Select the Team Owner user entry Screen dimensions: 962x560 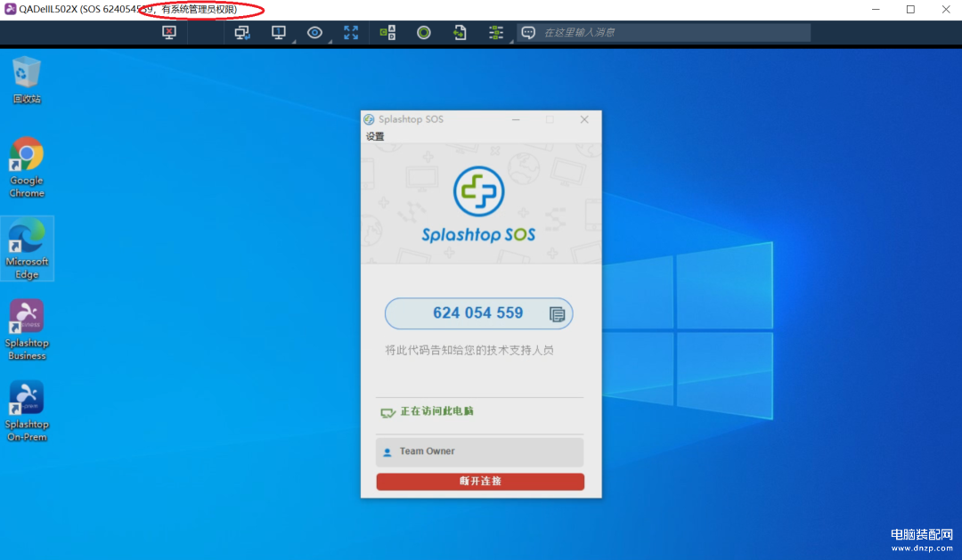coord(479,451)
